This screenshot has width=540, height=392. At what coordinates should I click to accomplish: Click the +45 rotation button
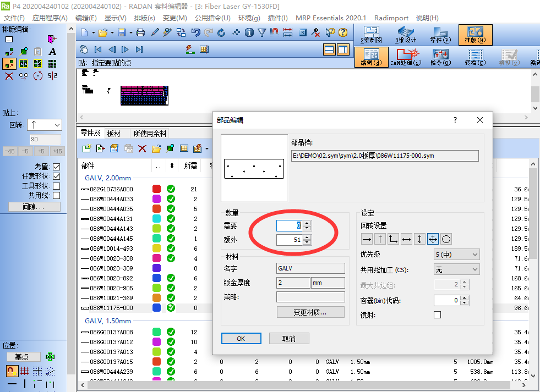(x=57, y=151)
